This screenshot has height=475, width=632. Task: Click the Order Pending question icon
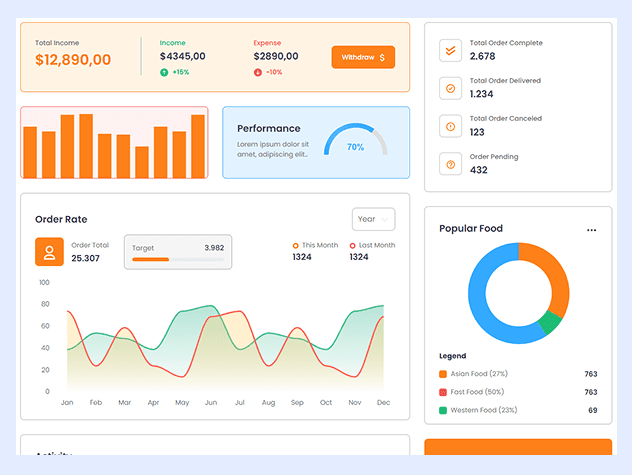tap(450, 164)
